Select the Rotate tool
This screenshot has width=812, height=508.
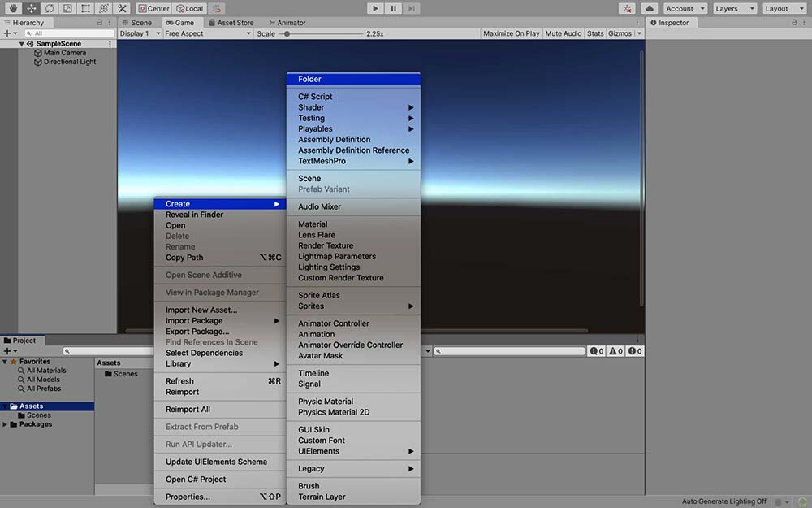50,8
